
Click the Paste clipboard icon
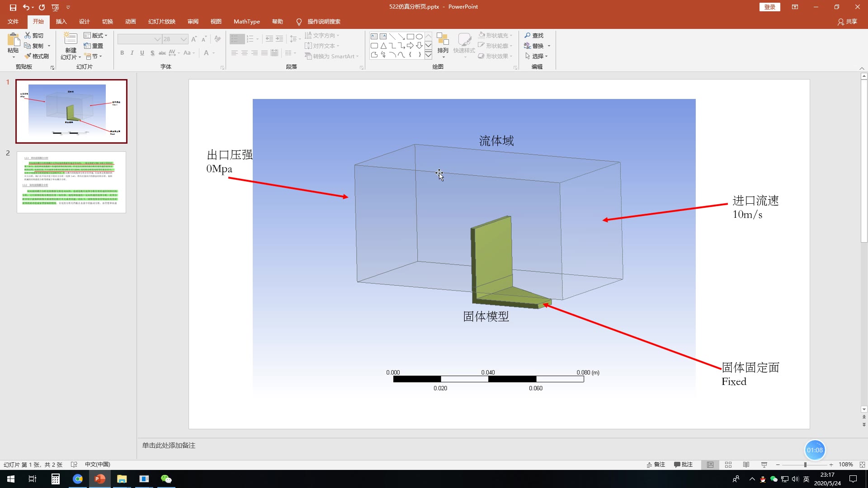tap(13, 40)
